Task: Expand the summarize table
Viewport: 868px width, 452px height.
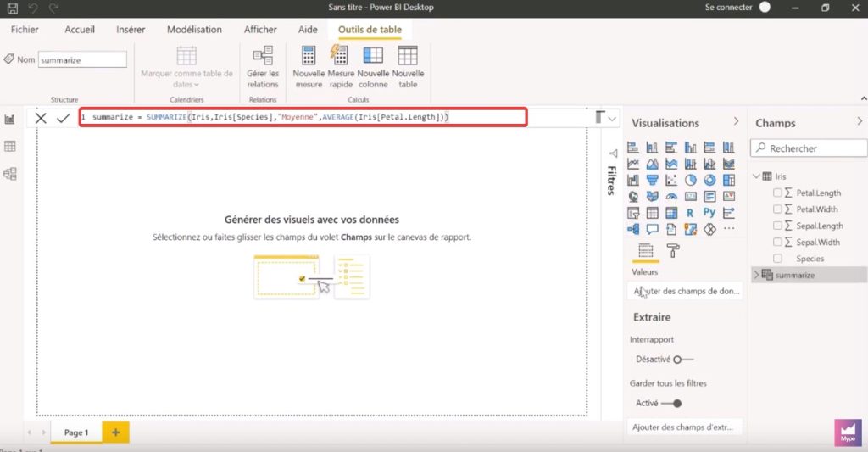Action: [x=756, y=275]
